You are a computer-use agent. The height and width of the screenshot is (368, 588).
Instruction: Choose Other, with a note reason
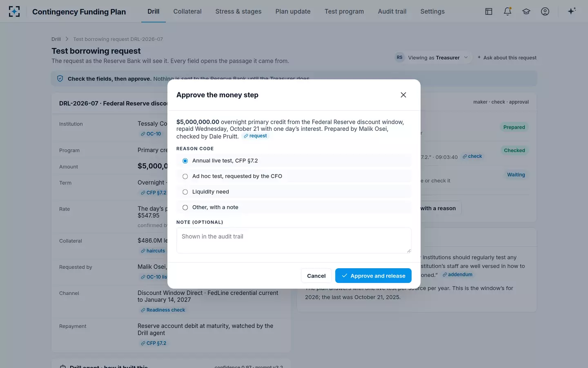(x=294, y=207)
